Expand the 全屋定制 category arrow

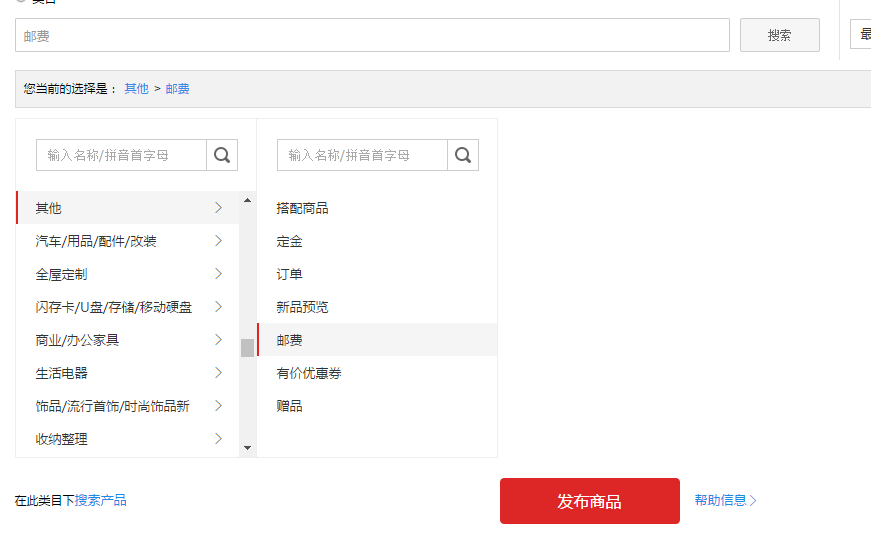click(218, 274)
